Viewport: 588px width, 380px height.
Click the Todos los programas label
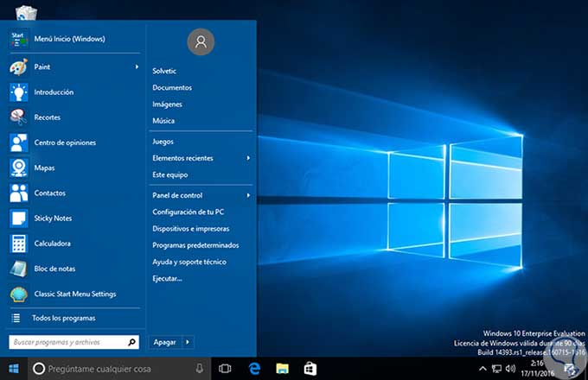pyautogui.click(x=64, y=318)
